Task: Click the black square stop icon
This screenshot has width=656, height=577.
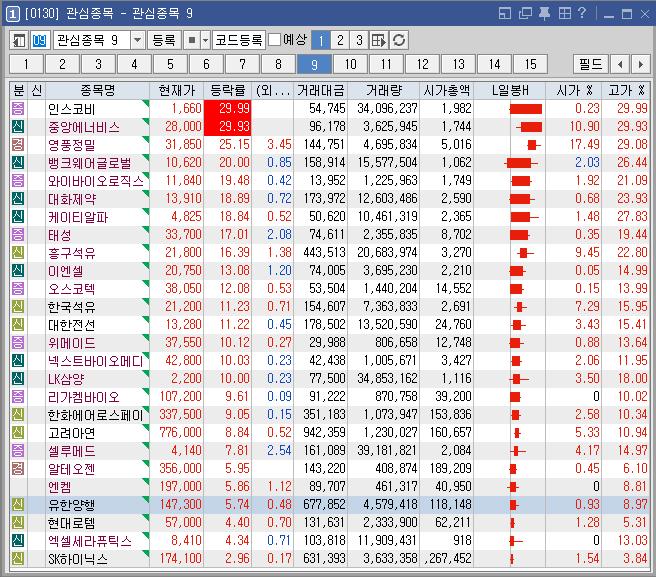Action: click(192, 40)
